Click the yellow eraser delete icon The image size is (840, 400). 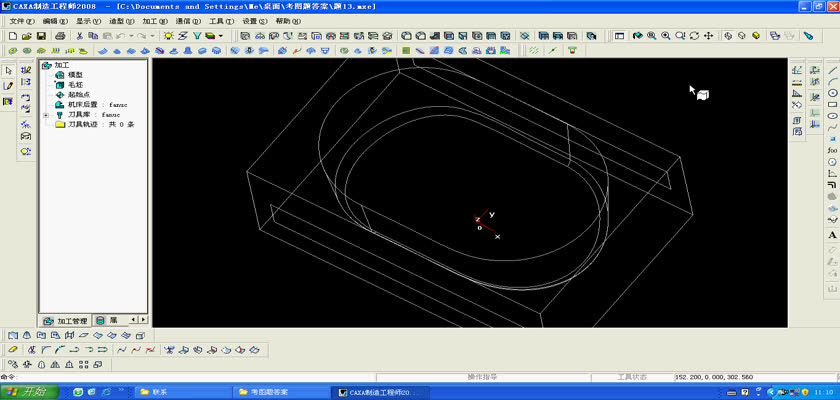[13, 350]
